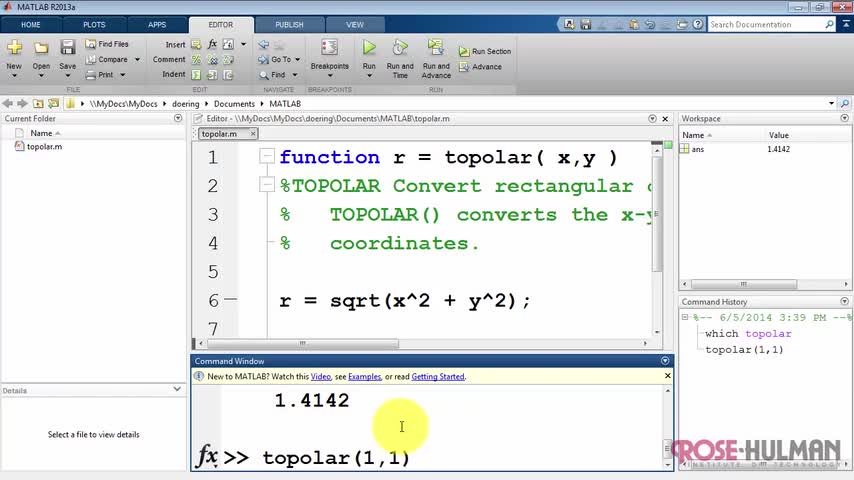Viewport: 854px width, 480px height.
Task: Click the editor vertical scrollbar
Action: coord(657,212)
